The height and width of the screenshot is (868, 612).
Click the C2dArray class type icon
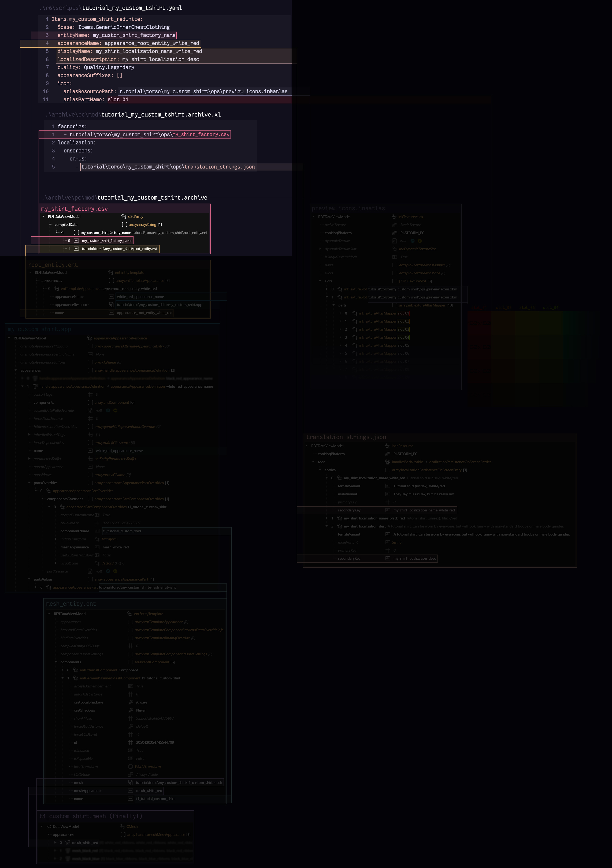point(124,217)
